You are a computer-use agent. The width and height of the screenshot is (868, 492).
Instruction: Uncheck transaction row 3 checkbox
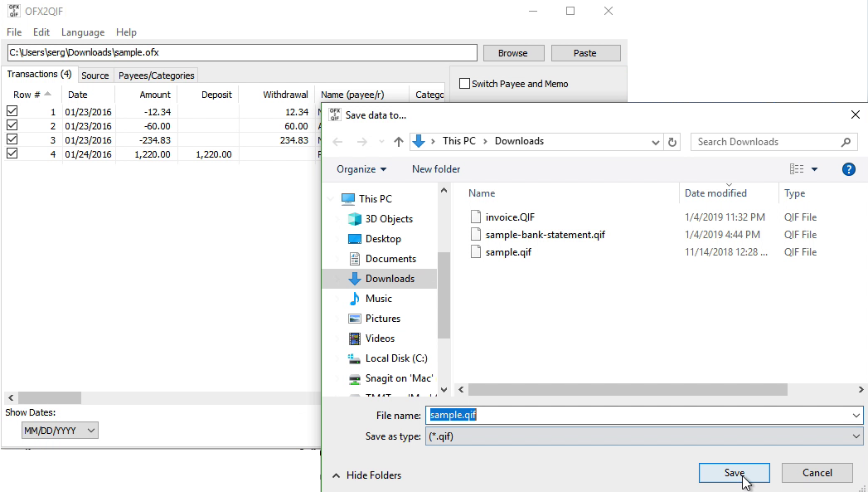coord(12,139)
